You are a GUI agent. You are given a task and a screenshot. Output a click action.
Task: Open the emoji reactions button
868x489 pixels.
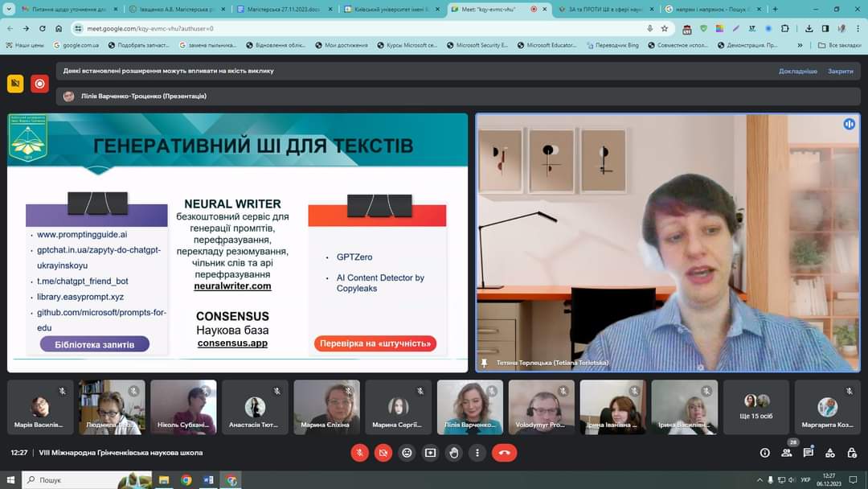[x=407, y=453]
